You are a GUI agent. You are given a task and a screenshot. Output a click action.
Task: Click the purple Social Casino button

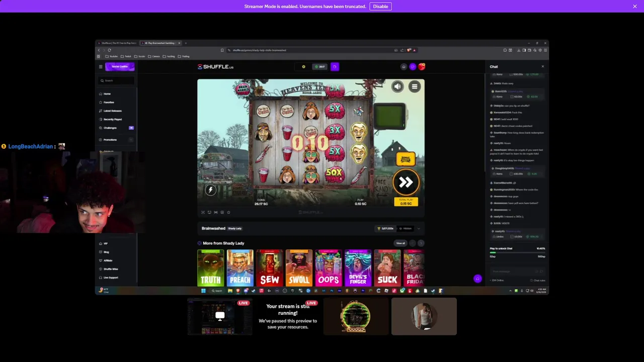click(120, 67)
